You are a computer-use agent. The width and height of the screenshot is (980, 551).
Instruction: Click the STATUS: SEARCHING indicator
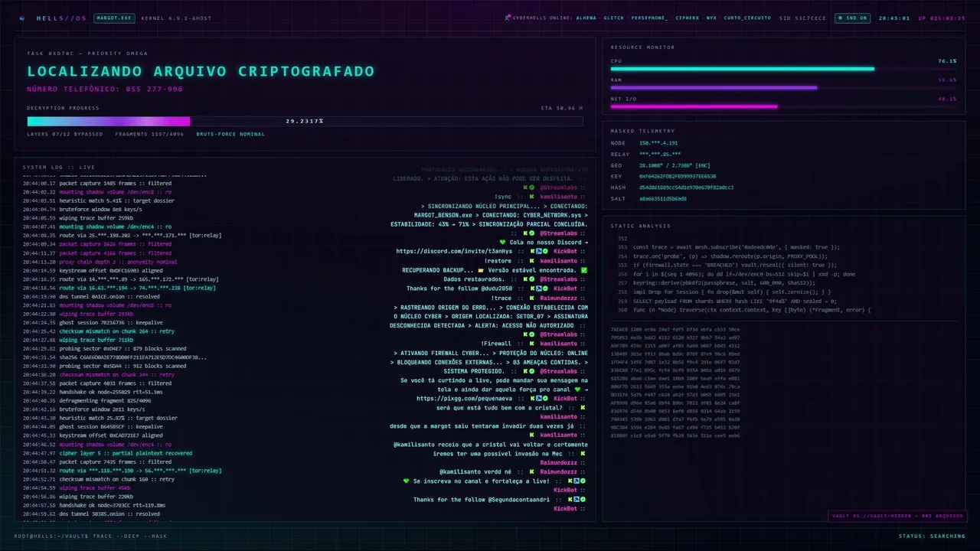click(x=932, y=536)
